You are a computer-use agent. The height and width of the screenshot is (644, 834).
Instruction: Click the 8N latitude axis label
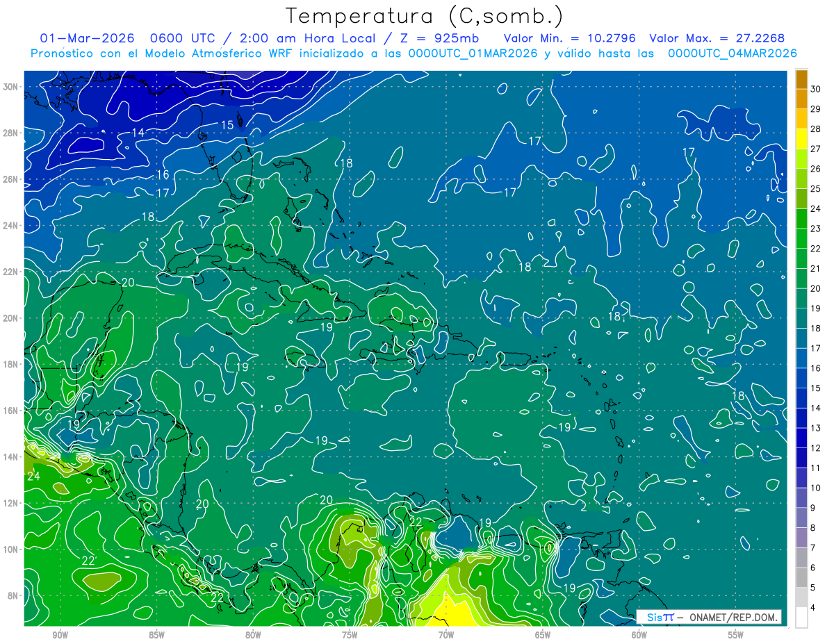pyautogui.click(x=14, y=595)
